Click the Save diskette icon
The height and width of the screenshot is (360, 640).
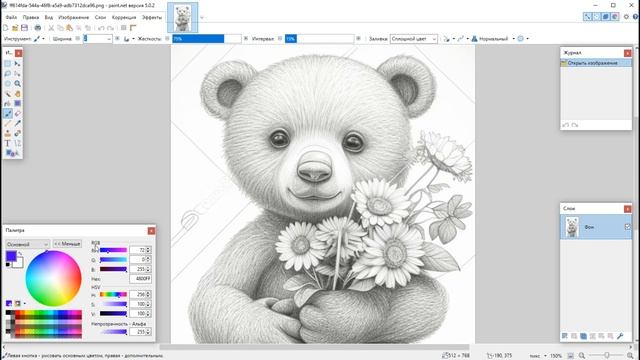(24, 28)
